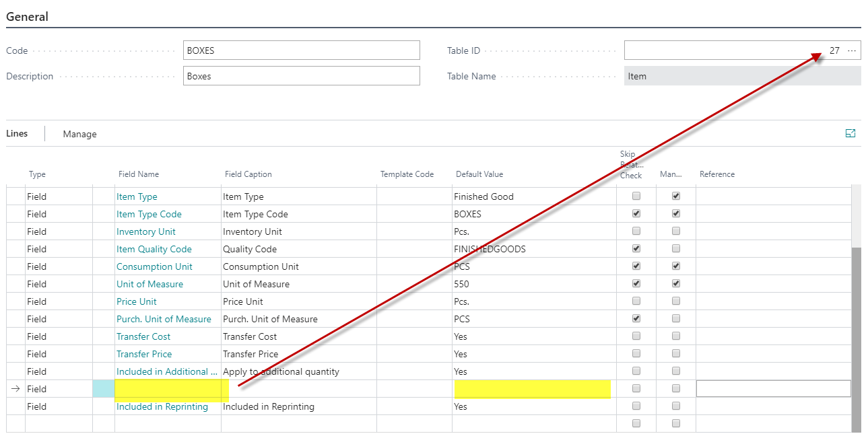Viewport: 868px width, 438px height.
Task: Open the Included in Reprinting field link
Action: pos(162,406)
